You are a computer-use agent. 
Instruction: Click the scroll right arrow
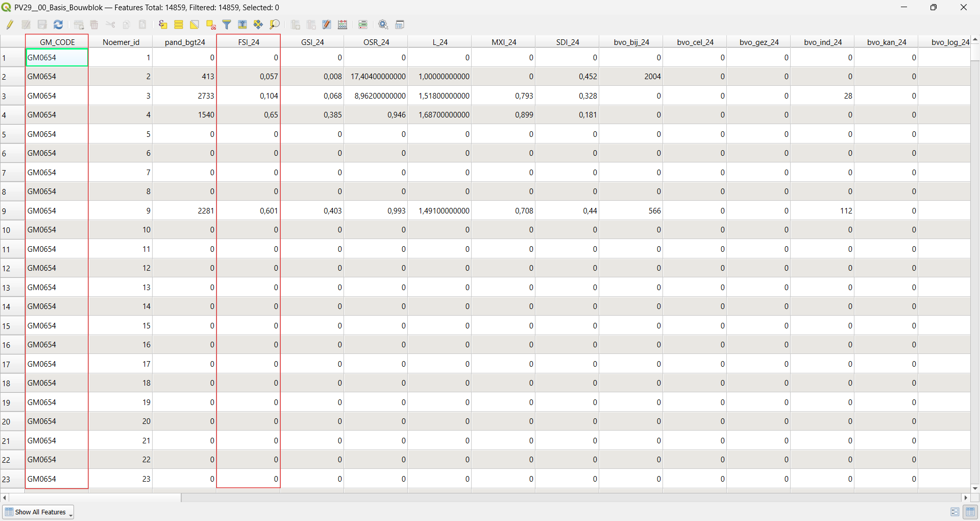point(965,498)
